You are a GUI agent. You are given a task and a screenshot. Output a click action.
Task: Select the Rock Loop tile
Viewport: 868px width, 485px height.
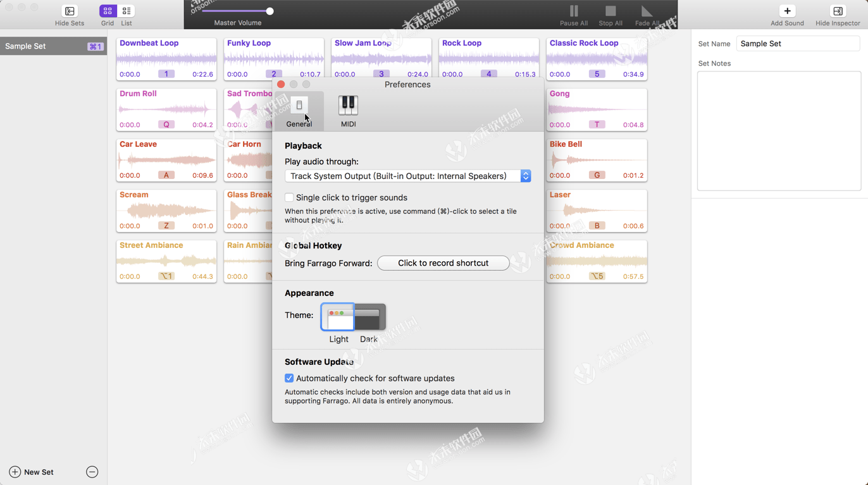(489, 59)
